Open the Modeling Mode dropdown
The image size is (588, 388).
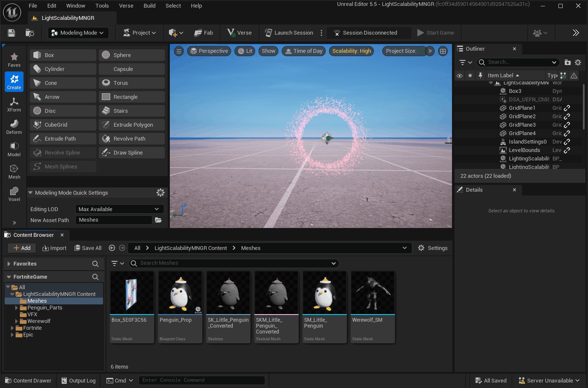(78, 33)
